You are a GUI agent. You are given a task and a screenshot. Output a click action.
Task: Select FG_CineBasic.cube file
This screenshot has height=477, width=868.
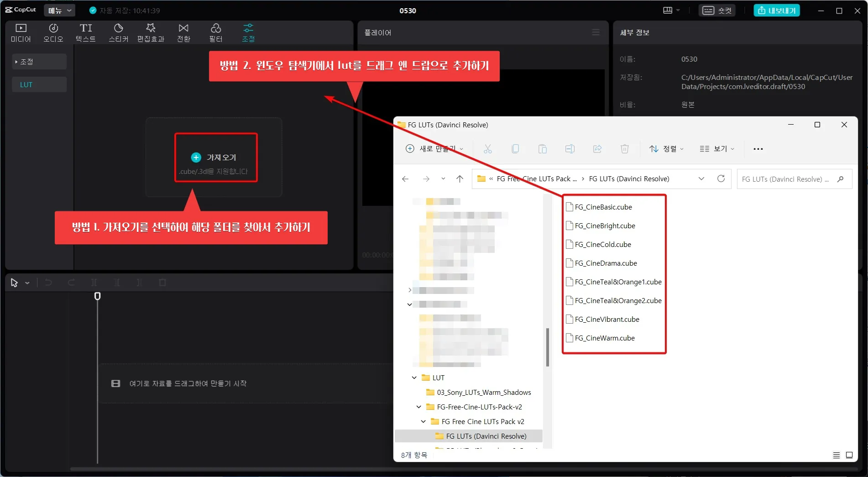[x=599, y=207]
